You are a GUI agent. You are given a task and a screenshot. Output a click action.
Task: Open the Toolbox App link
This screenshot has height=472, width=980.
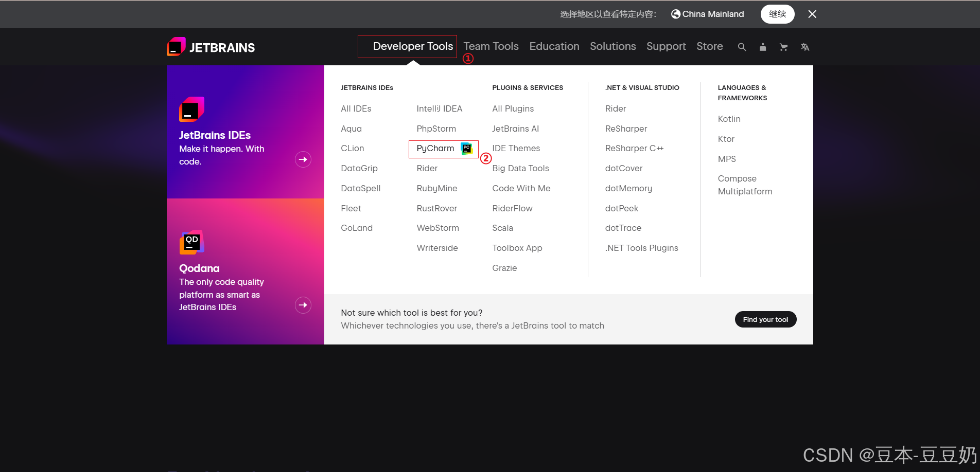point(517,248)
